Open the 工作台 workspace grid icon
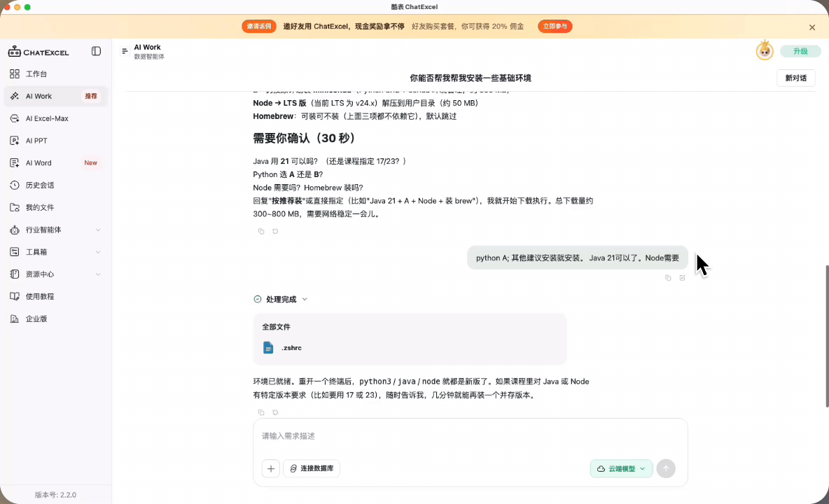 [15, 74]
